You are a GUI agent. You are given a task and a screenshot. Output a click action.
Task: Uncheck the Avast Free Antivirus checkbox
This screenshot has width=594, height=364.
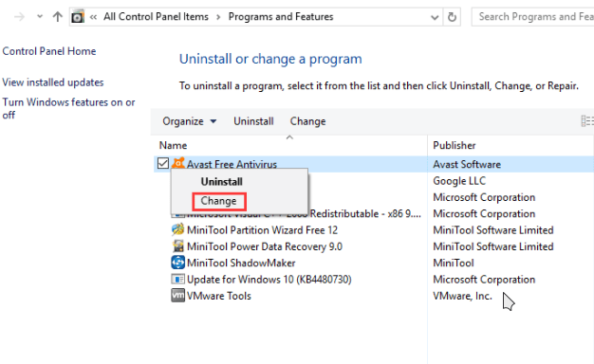coord(163,163)
